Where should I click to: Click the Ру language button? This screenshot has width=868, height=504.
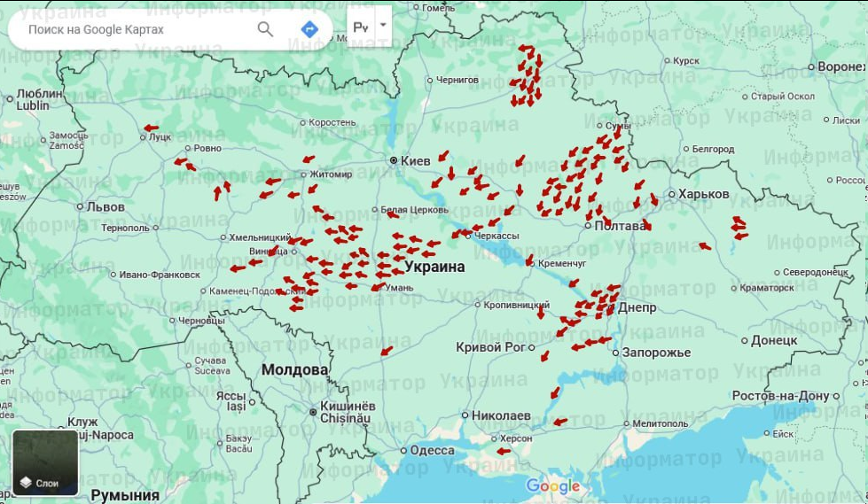coord(361,26)
